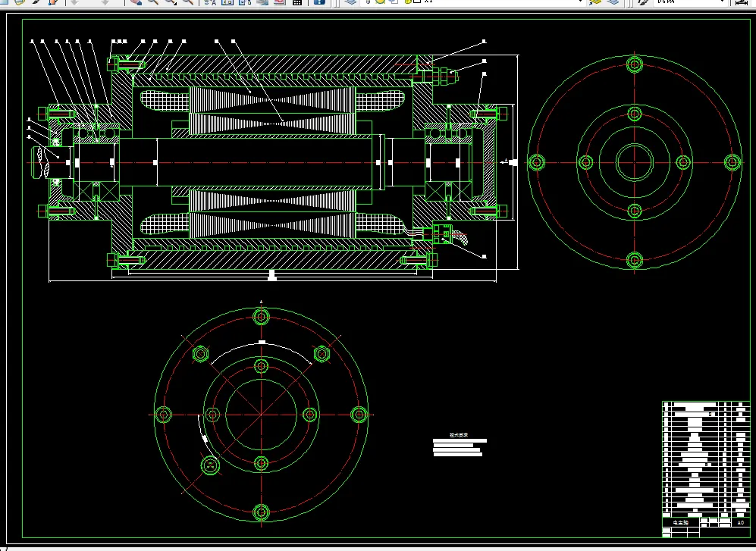
Task: Expand the text style dropdown arrow
Action: click(x=720, y=2)
